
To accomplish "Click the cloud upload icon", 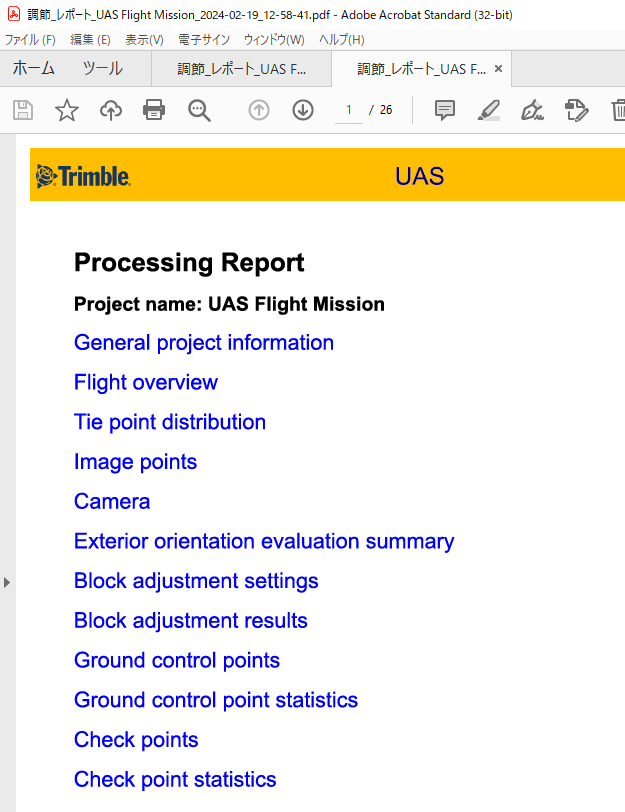I will pos(110,110).
